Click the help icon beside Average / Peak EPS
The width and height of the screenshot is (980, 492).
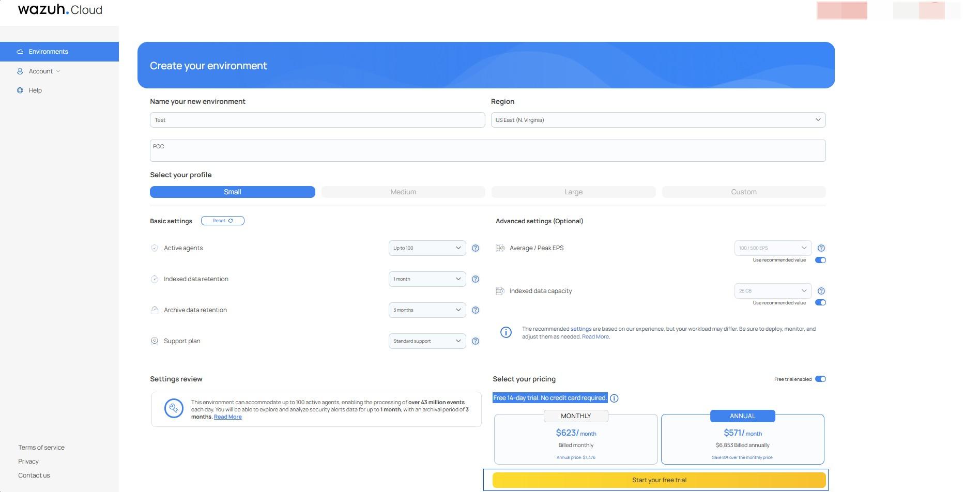pyautogui.click(x=822, y=248)
